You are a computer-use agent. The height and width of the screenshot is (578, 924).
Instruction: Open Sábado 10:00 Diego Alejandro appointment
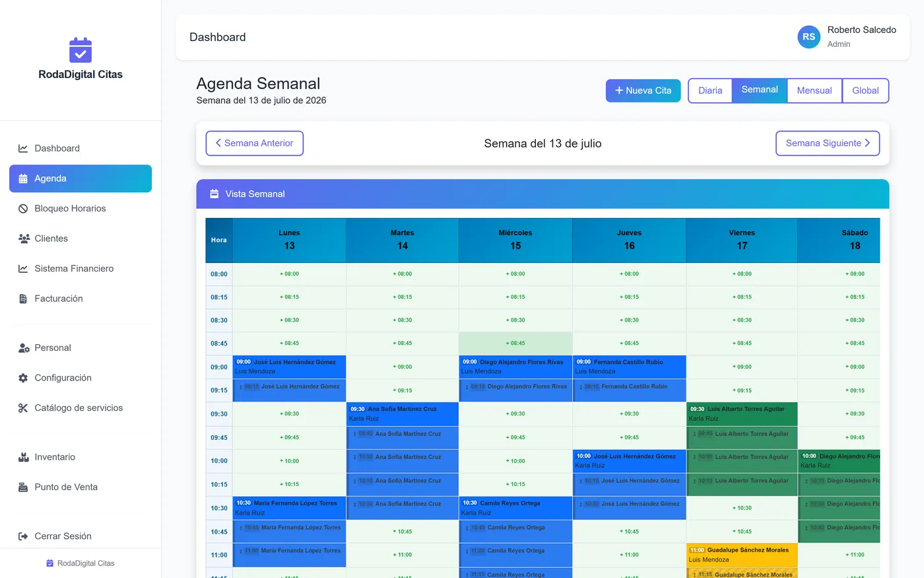click(839, 461)
